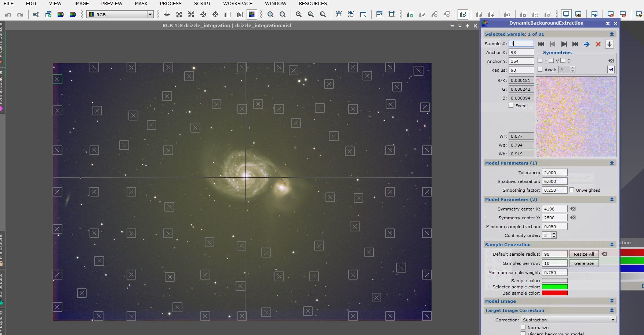Check the Unweighted option
The width and height of the screenshot is (644, 335).
572,190
